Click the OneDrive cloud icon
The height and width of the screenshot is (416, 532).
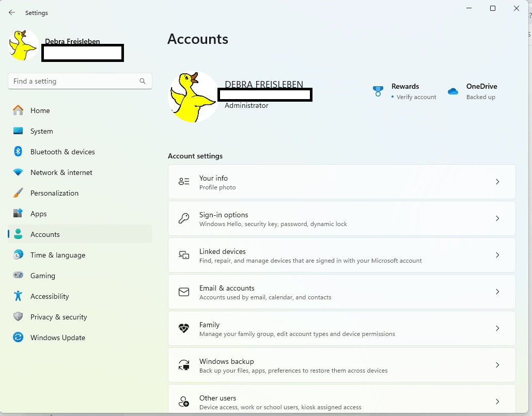coord(453,91)
